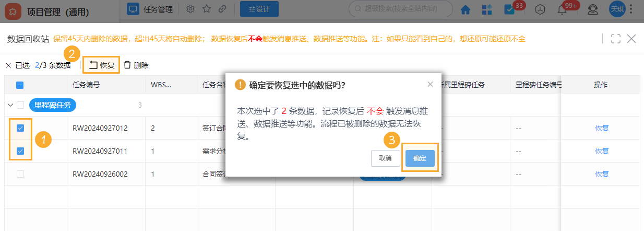Uncheck the row RW20240927011 checkbox
The height and width of the screenshot is (231, 644).
(x=20, y=151)
